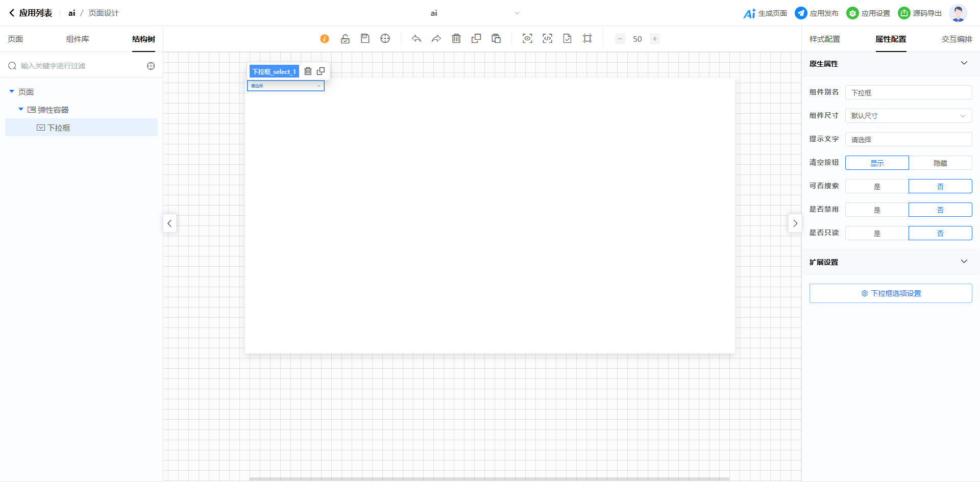Set 是否禁用 to 是

click(877, 210)
